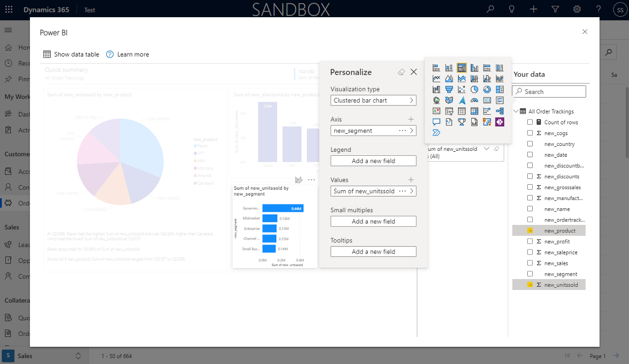The width and height of the screenshot is (629, 364).
Task: Select the Stacked column chart visual
Action: tap(449, 68)
